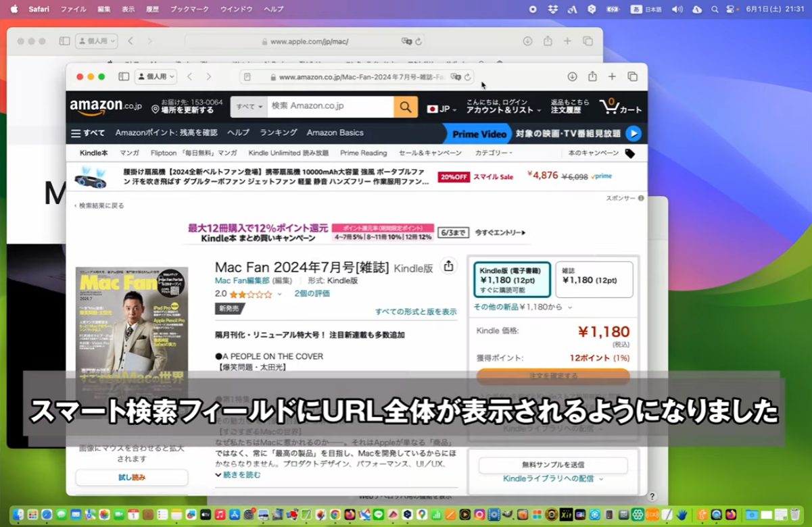Open the ブックマーク menu
Image resolution: width=812 pixels, height=527 pixels.
pos(190,9)
